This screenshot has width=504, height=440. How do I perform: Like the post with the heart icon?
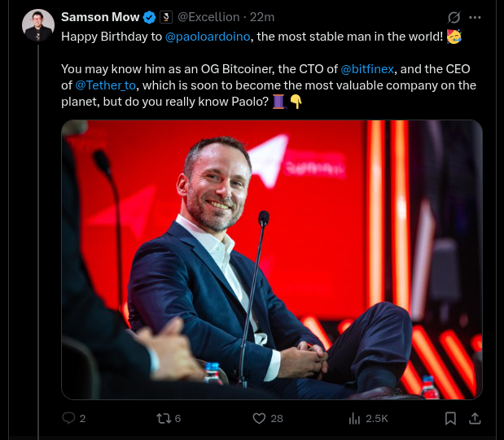click(x=259, y=418)
